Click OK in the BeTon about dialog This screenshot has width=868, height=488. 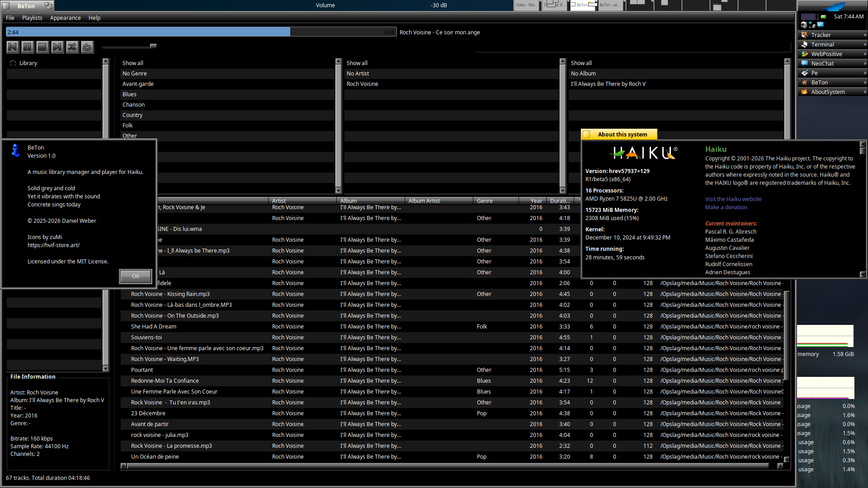click(x=136, y=276)
